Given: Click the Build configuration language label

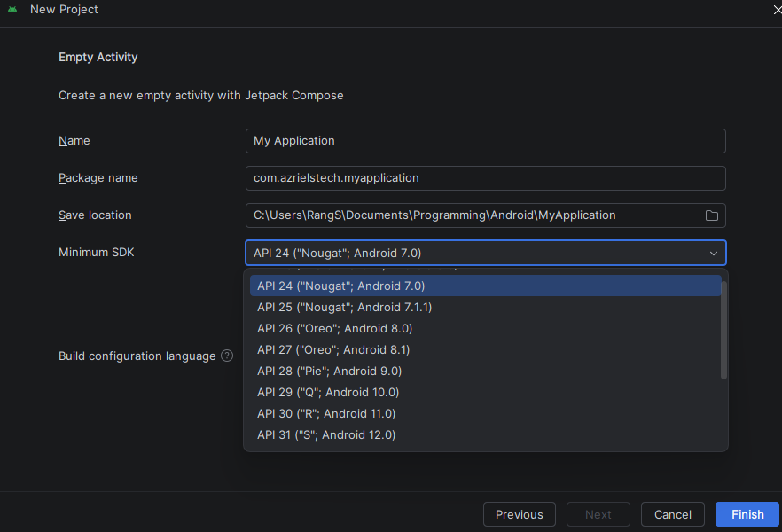Looking at the screenshot, I should [137, 356].
